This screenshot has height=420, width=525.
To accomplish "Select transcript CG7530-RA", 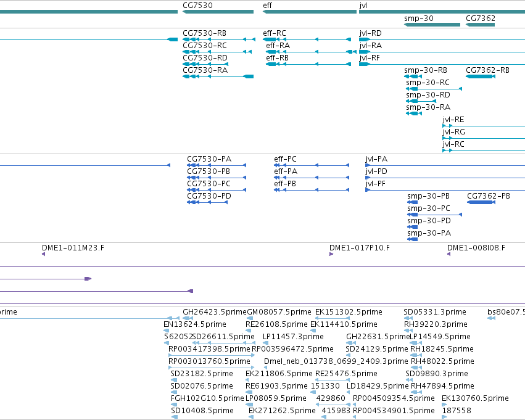I will (x=218, y=76).
